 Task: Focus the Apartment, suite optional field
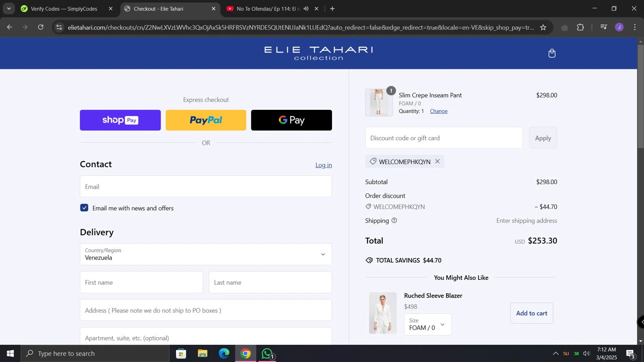[206, 337]
